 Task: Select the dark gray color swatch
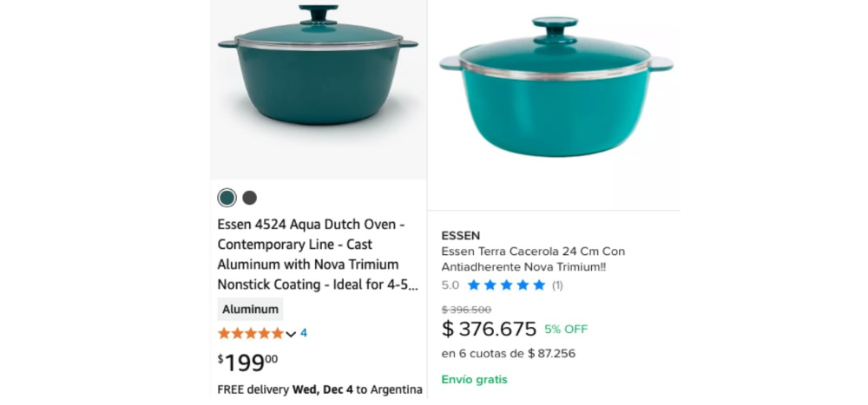(x=249, y=198)
